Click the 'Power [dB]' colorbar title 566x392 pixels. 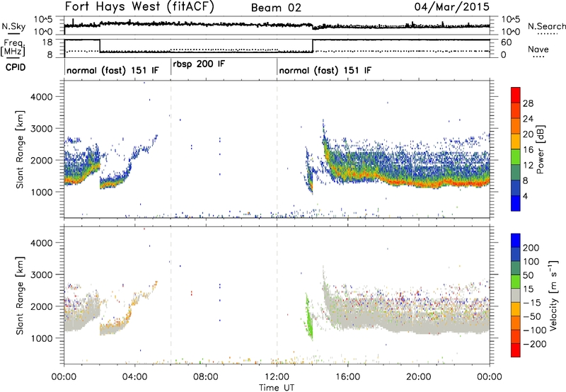pos(541,149)
